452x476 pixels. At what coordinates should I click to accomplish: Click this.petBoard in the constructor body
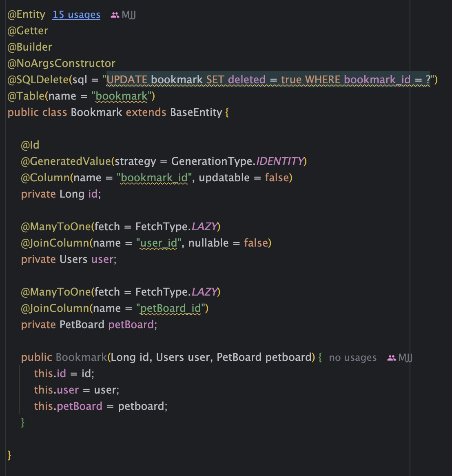tap(68, 406)
